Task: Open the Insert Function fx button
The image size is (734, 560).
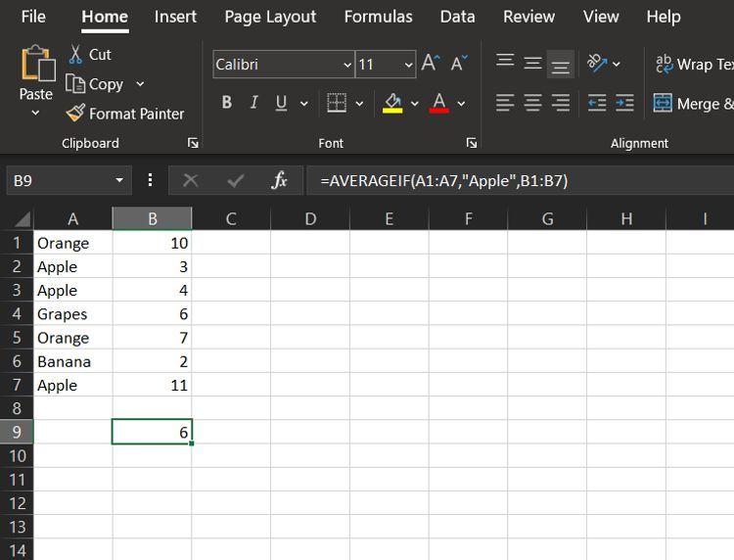Action: [280, 180]
